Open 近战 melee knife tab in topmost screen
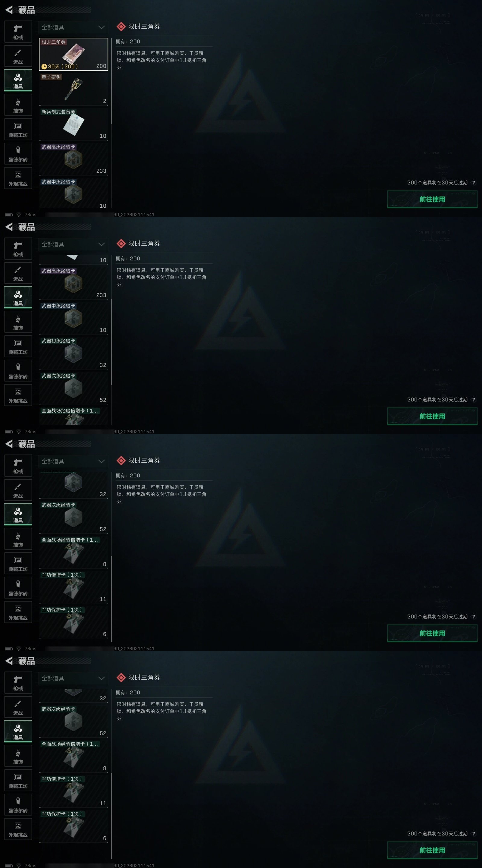The width and height of the screenshot is (482, 868). pos(18,56)
